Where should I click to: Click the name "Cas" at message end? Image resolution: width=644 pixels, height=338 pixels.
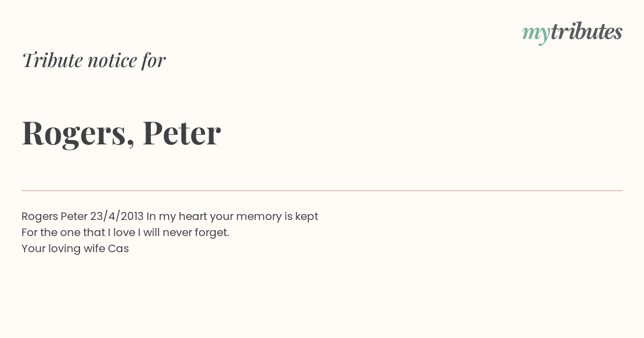pyautogui.click(x=119, y=248)
